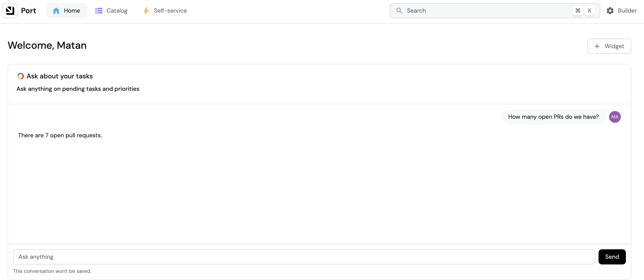
Task: Click the colorful AI agent hexagon icon
Action: (20, 76)
